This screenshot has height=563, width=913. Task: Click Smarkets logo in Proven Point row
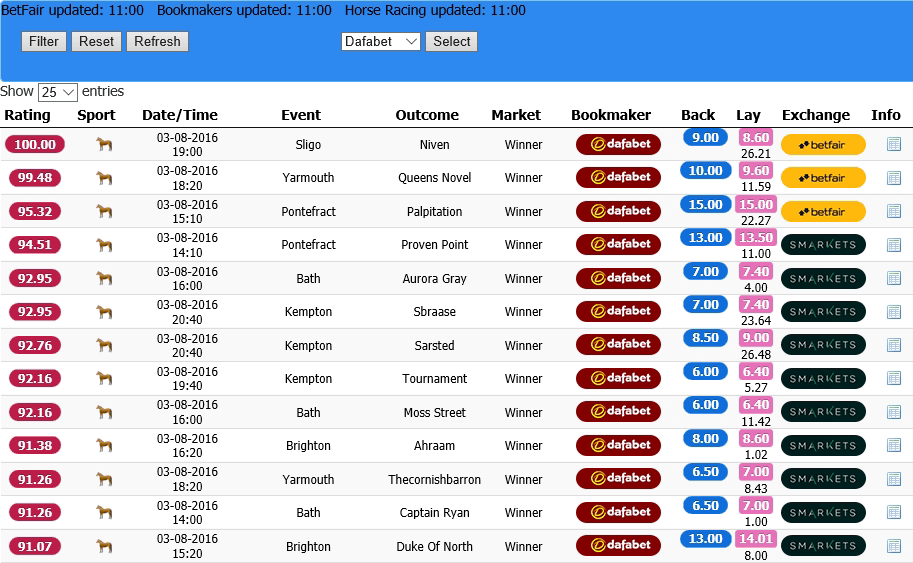coord(823,245)
